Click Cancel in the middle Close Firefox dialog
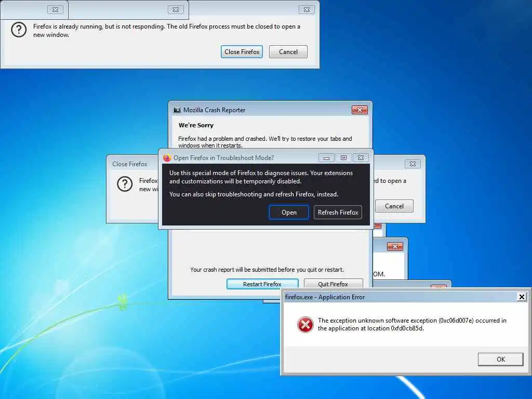 [394, 206]
